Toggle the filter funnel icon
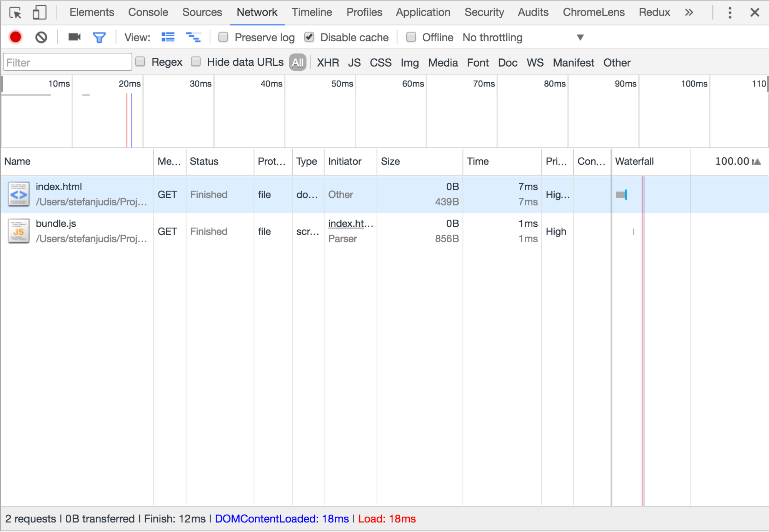This screenshot has height=532, width=769. 99,37
